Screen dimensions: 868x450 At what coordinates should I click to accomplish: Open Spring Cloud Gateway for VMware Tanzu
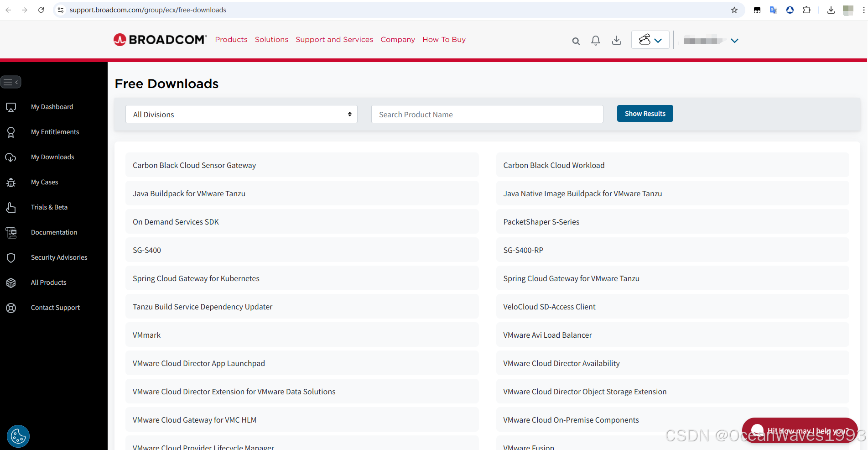[672, 278]
